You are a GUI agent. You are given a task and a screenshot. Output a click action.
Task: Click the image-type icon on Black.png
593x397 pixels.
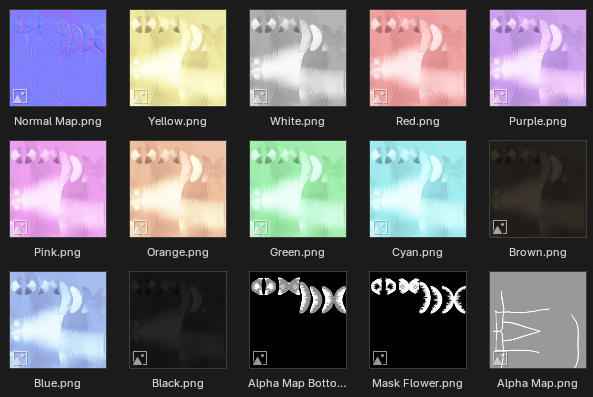(x=140, y=358)
